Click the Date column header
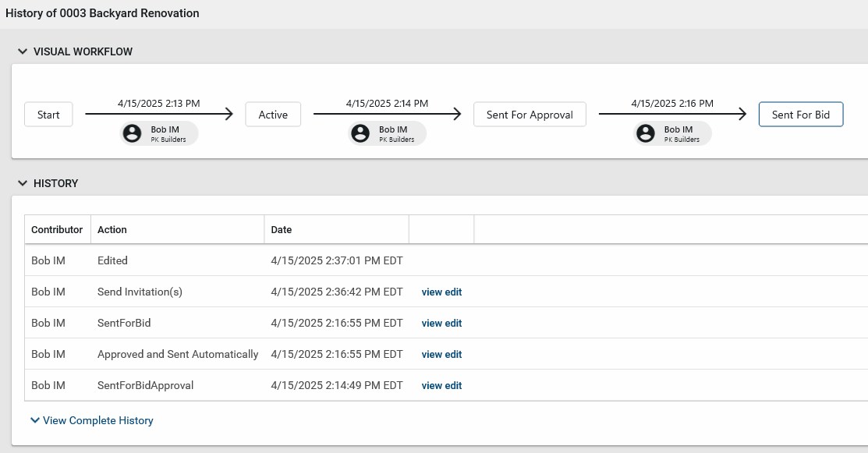 pos(282,229)
